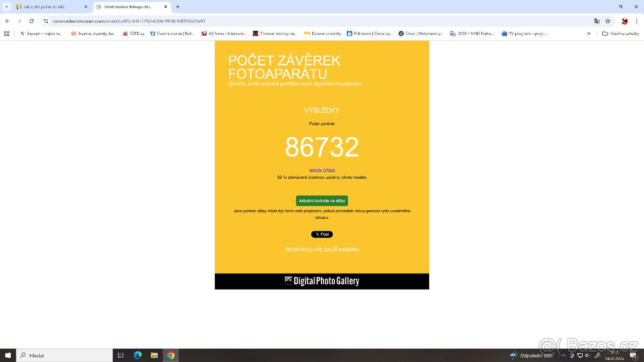
Task: Open Task View on the taskbar
Action: pyautogui.click(x=121, y=355)
